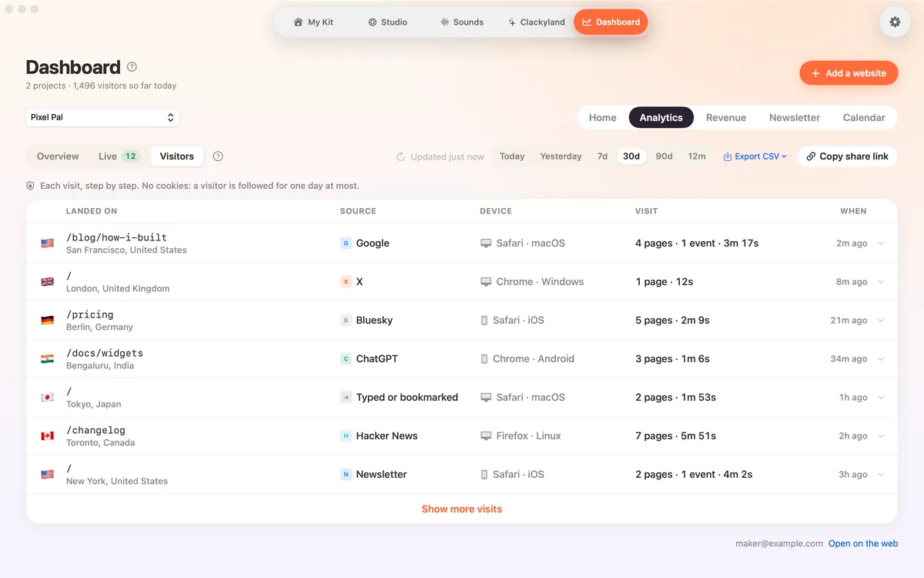Click the Bluesky source icon
924x578 pixels.
[346, 321]
